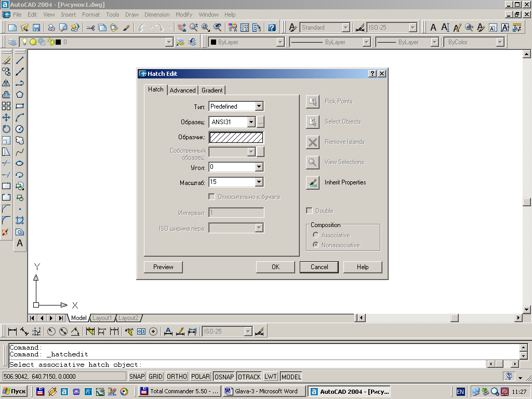Toggle SNAP mode in status bar
Viewport: 532px width, 399px height.
pos(137,377)
